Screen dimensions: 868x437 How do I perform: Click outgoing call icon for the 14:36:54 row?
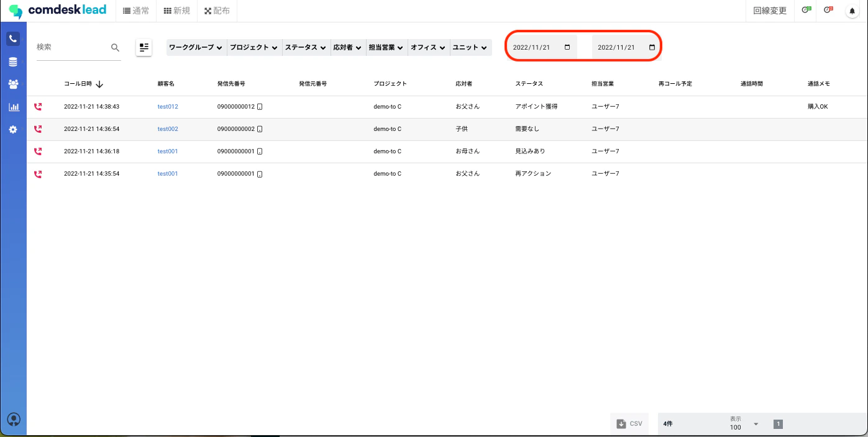coord(38,129)
